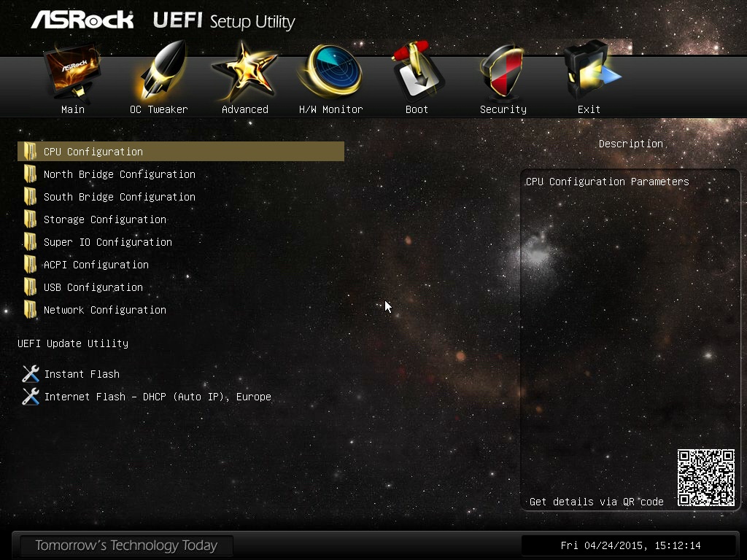Click the Description panel heading
747x560 pixels.
631,144
